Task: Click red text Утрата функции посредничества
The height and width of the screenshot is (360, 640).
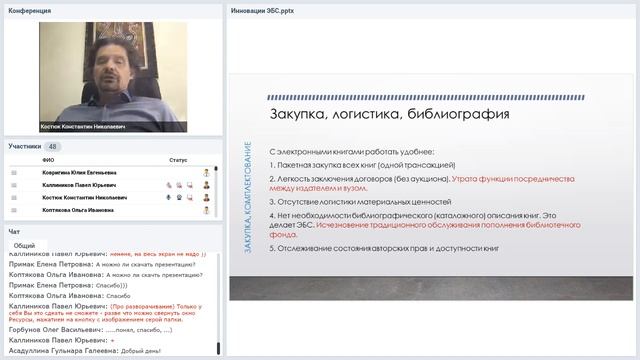Action: [422, 184]
